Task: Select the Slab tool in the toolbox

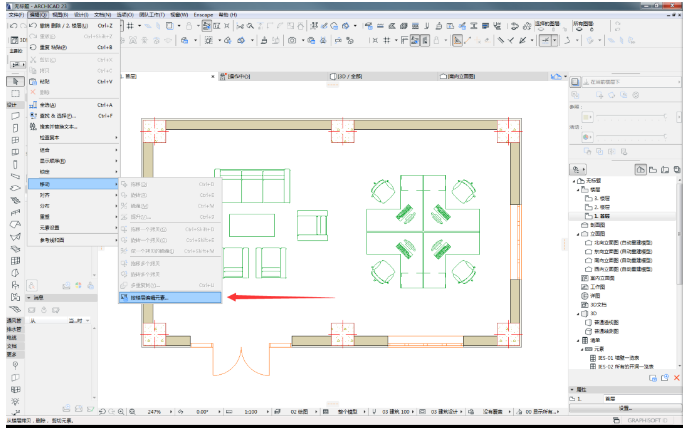Action: 15,188
